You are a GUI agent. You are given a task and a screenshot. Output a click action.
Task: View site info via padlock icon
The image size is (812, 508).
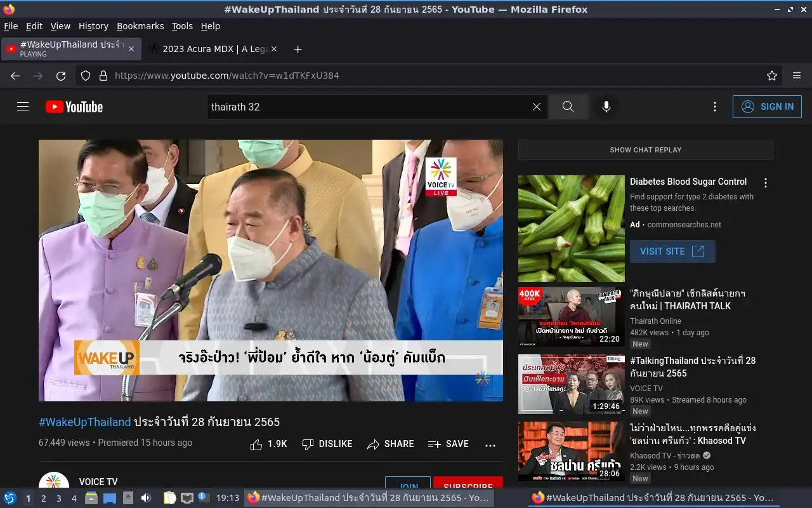tap(103, 76)
